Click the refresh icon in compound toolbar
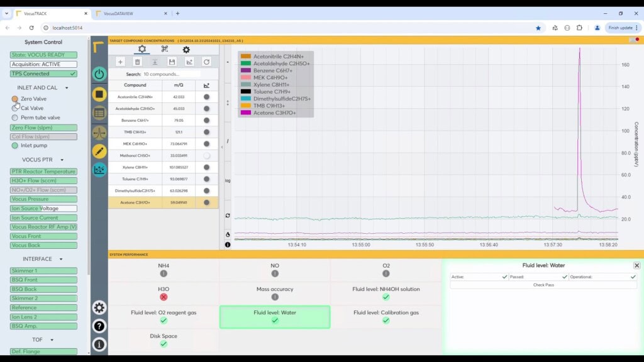The width and height of the screenshot is (644, 362). click(x=206, y=62)
